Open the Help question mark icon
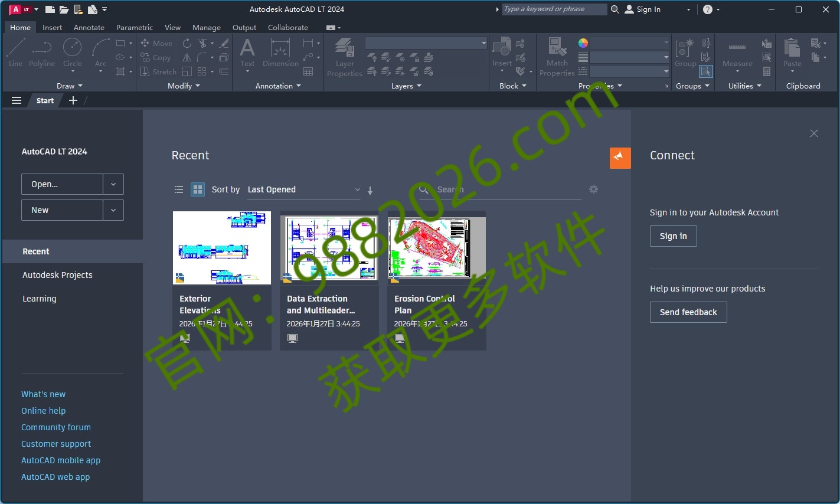The image size is (840, 504). [708, 9]
